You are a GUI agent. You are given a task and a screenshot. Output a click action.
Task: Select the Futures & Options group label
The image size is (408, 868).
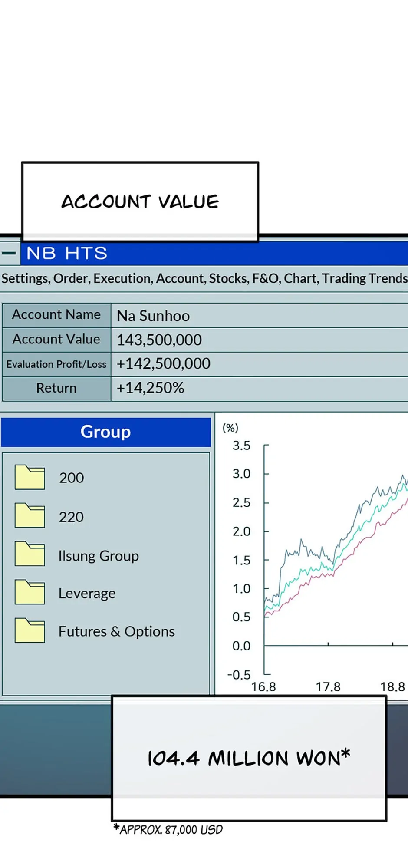116,631
